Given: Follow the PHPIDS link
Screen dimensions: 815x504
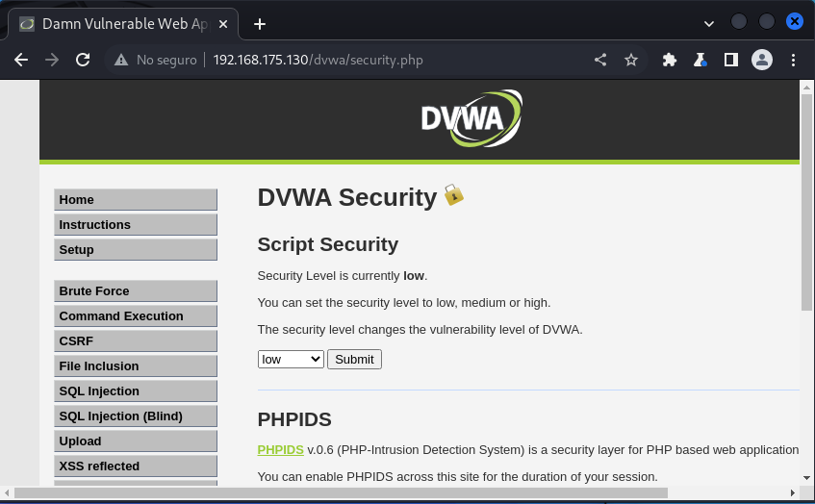Looking at the screenshot, I should point(280,449).
